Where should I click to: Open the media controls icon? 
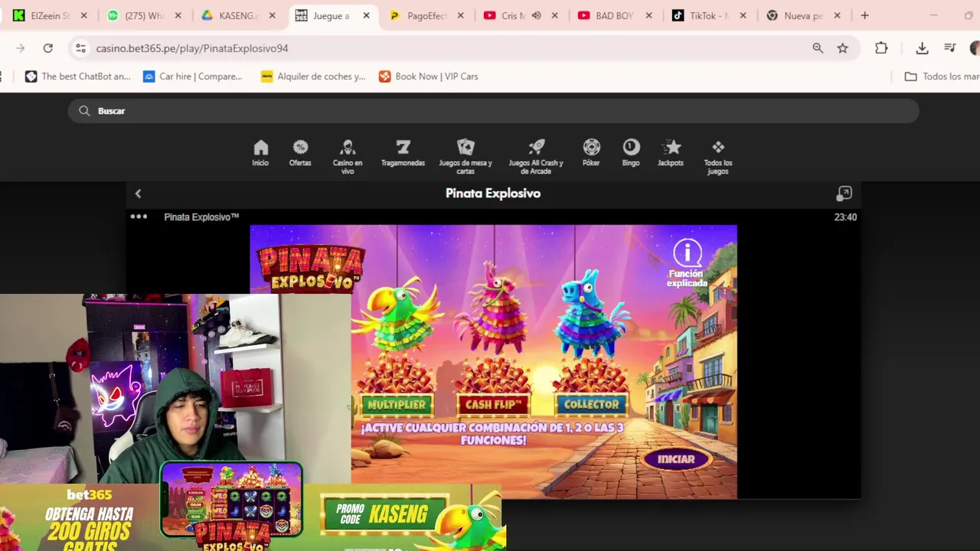(950, 48)
